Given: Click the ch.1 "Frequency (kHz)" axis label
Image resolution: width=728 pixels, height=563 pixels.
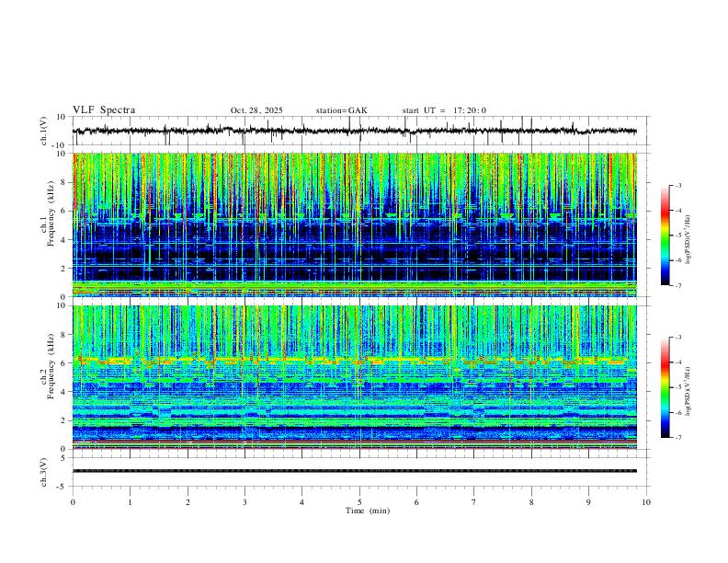Looking at the screenshot, I should coord(51,212).
